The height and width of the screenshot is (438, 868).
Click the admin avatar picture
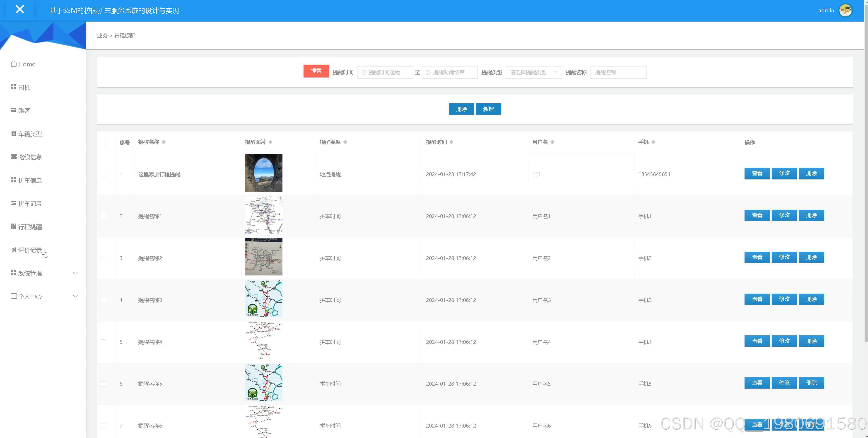pyautogui.click(x=845, y=10)
